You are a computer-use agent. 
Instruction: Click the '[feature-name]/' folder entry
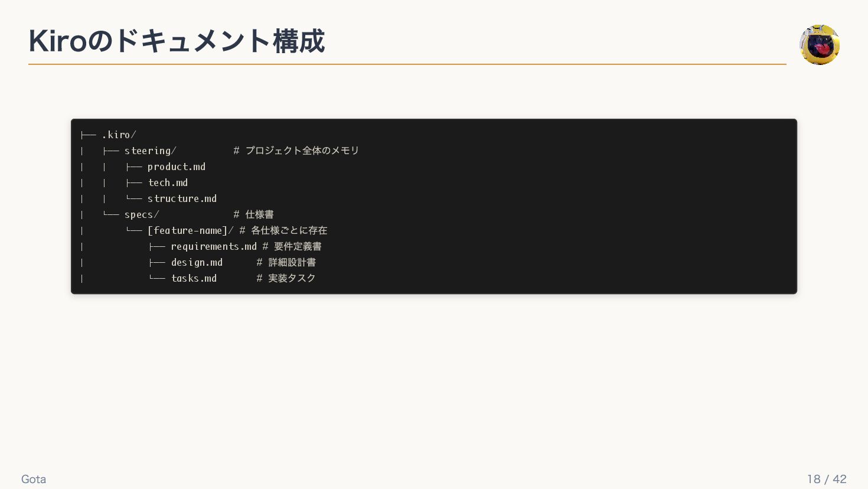191,230
